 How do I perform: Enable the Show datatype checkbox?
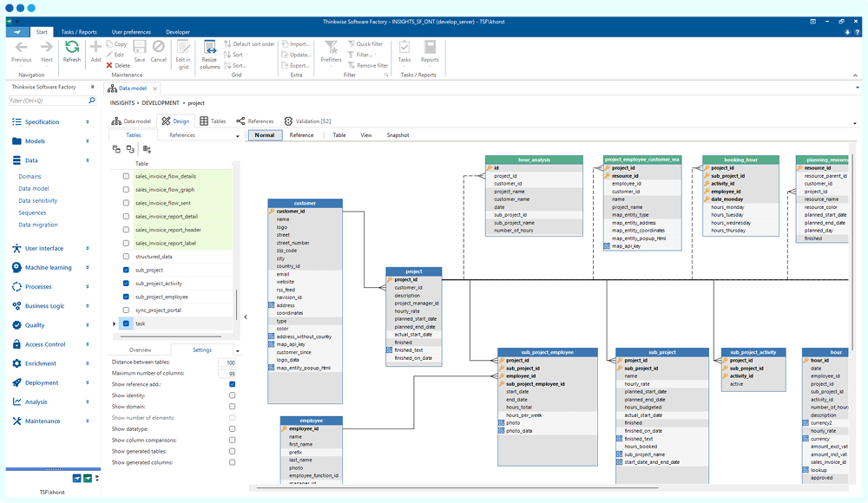(x=232, y=428)
